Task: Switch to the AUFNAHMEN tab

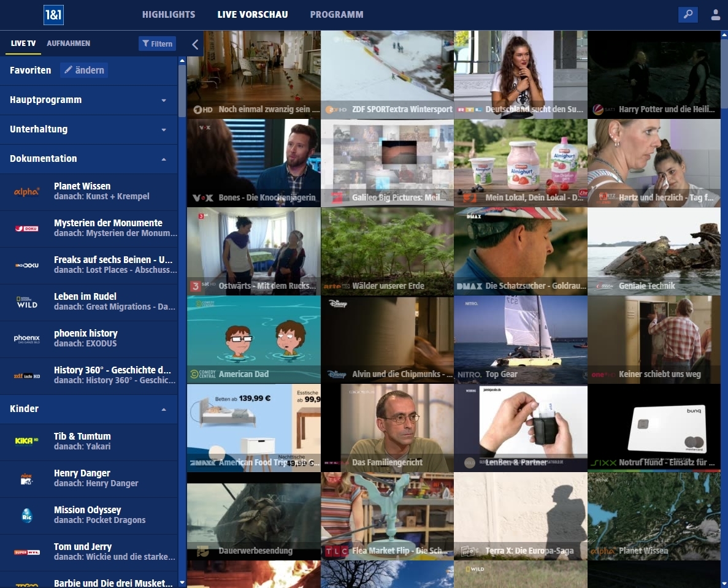Action: 69,44
